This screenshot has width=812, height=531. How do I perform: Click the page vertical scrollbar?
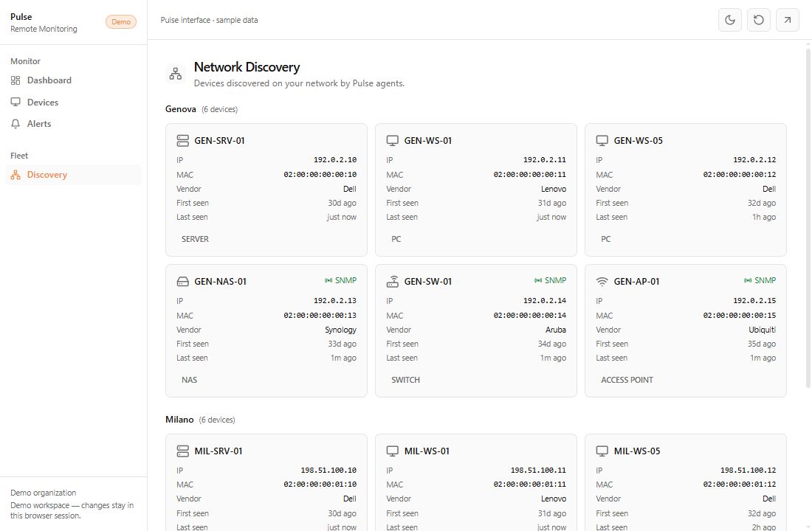coord(808,218)
